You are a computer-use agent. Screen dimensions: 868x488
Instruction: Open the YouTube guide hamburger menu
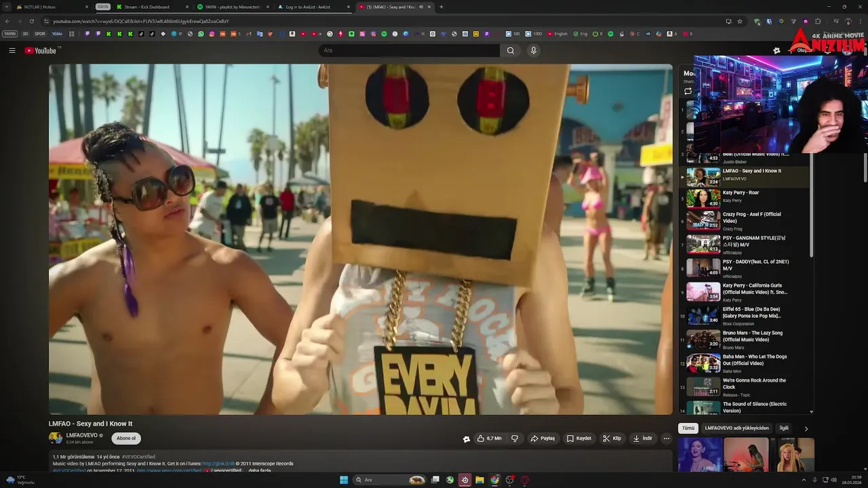tap(12, 50)
